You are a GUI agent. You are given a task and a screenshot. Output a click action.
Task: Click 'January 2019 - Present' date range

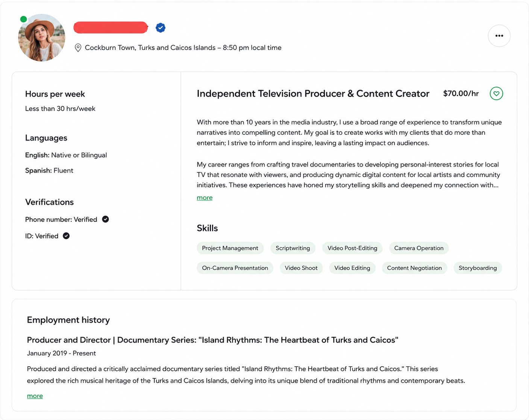[61, 353]
